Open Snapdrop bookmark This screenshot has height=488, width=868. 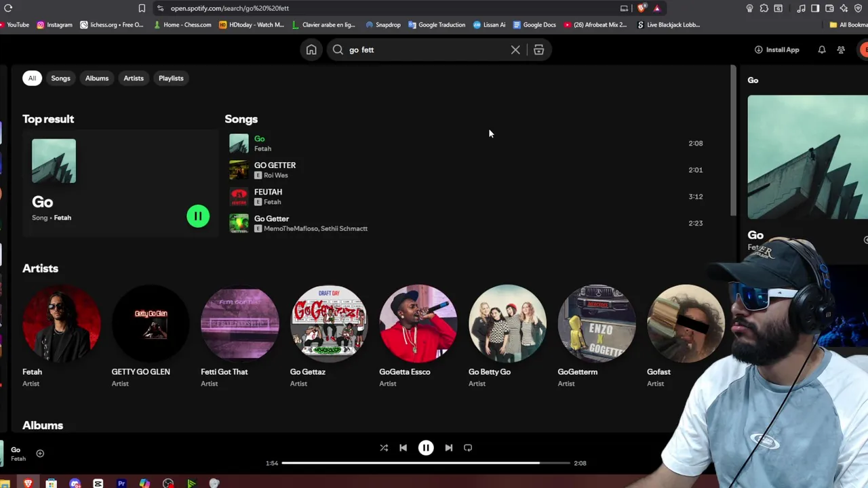click(x=383, y=25)
